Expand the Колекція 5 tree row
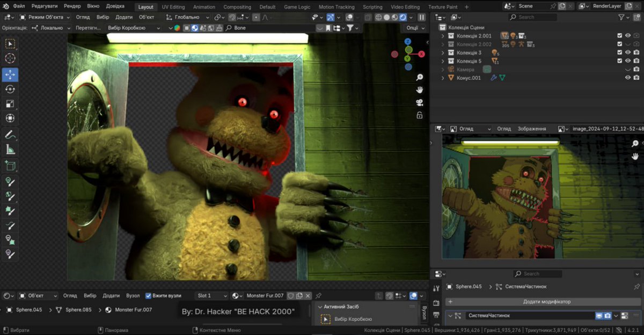Image resolution: width=644 pixels, height=335 pixels. coord(443,61)
